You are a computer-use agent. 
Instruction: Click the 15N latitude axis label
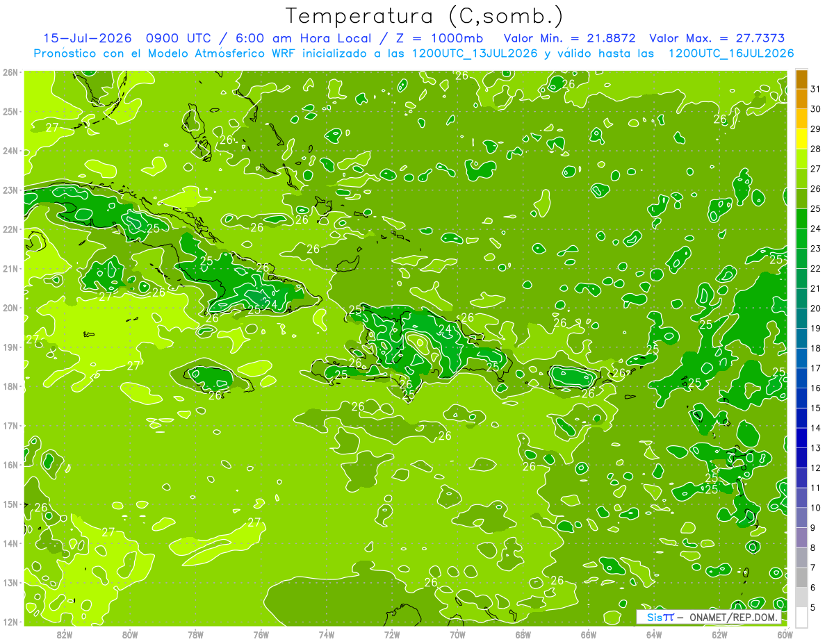(10, 504)
